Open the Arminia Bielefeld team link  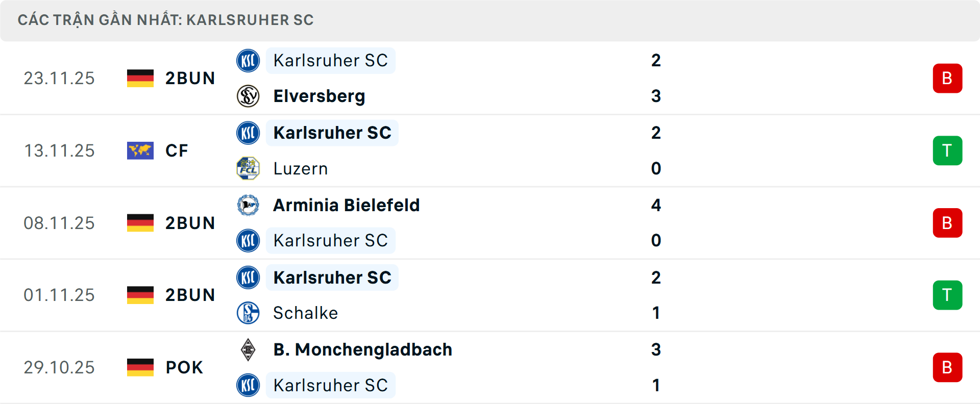pyautogui.click(x=346, y=205)
